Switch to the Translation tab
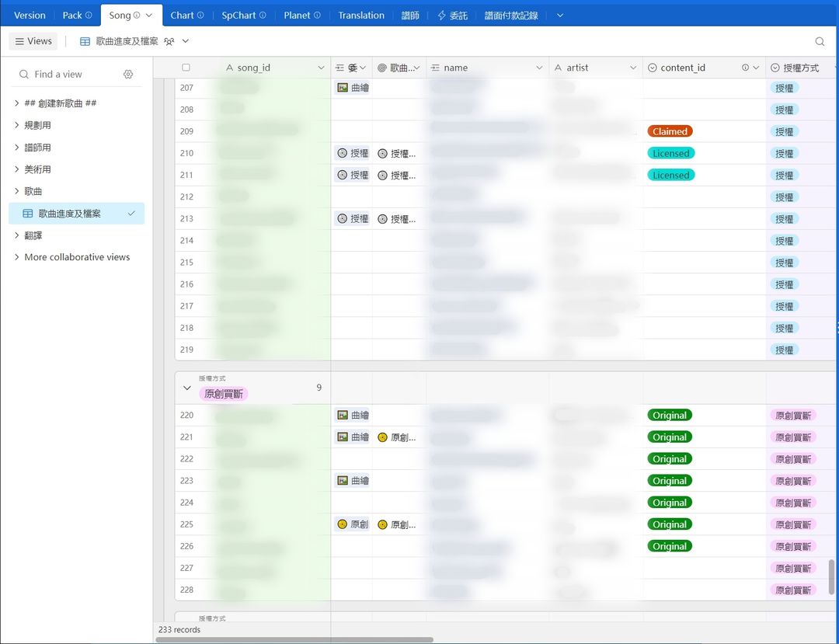This screenshot has height=644, width=839. (361, 15)
